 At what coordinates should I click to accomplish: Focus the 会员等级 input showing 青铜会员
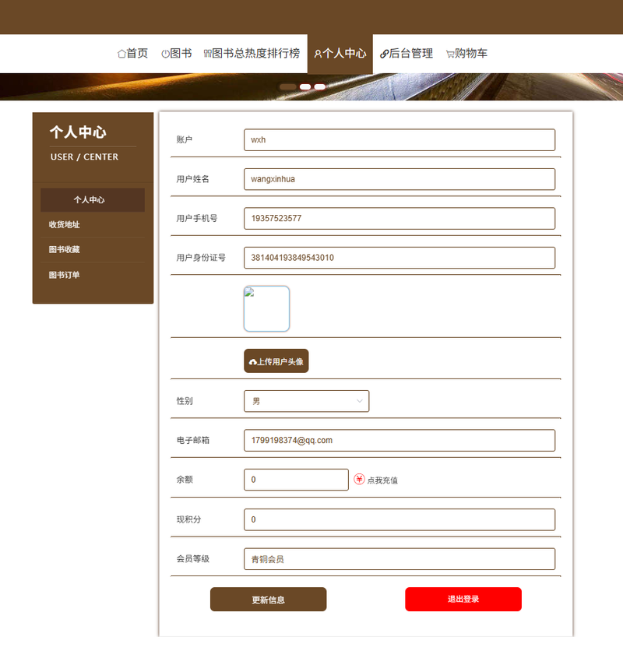[399, 559]
